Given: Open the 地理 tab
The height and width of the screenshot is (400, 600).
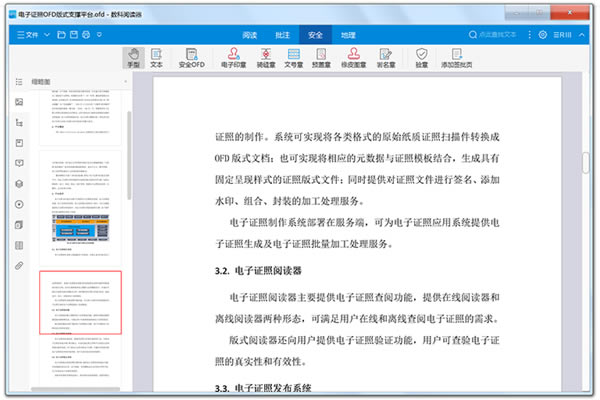Looking at the screenshot, I should tap(347, 34).
